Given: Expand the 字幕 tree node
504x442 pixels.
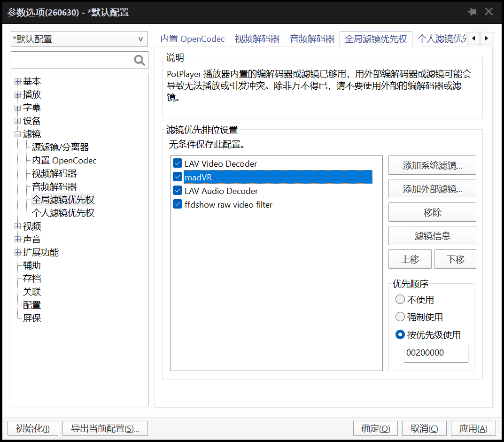Looking at the screenshot, I should click(18, 108).
